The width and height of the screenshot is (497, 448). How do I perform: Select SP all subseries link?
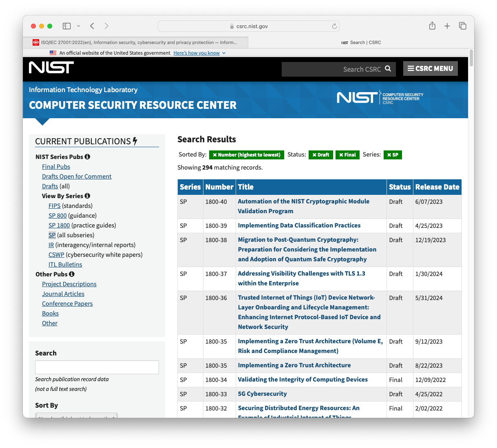52,235
